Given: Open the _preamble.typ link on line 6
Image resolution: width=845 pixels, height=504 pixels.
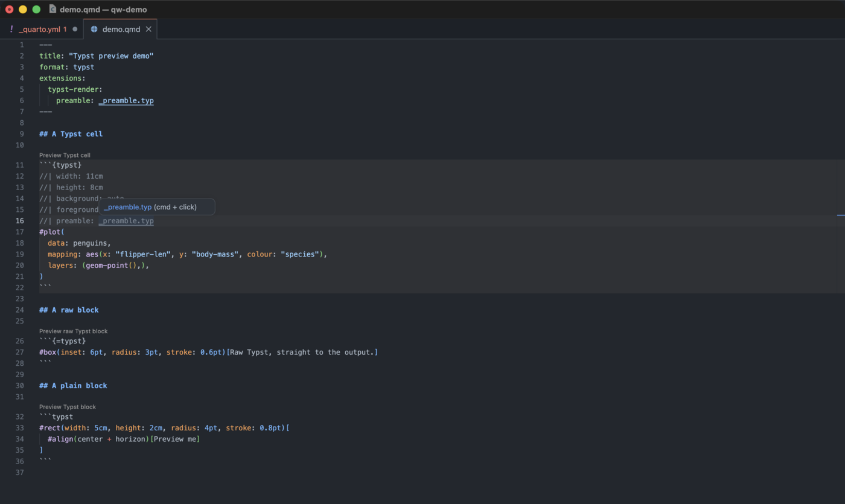Looking at the screenshot, I should pos(126,101).
